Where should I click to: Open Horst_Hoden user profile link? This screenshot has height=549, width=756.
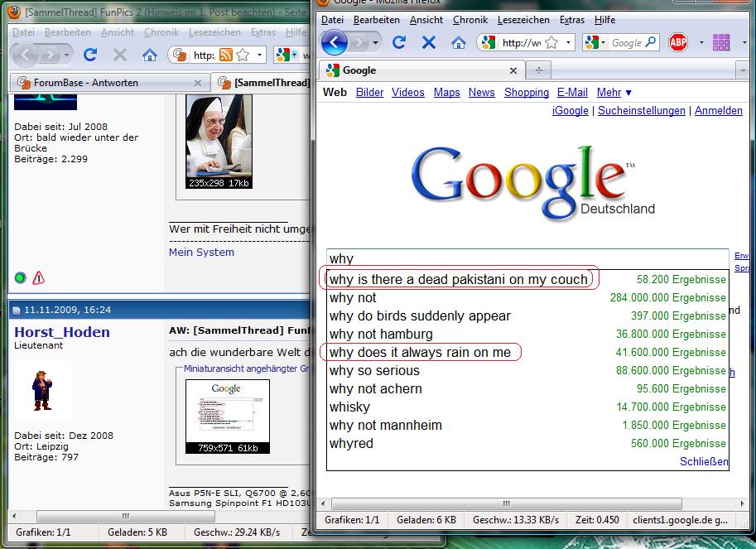62,331
